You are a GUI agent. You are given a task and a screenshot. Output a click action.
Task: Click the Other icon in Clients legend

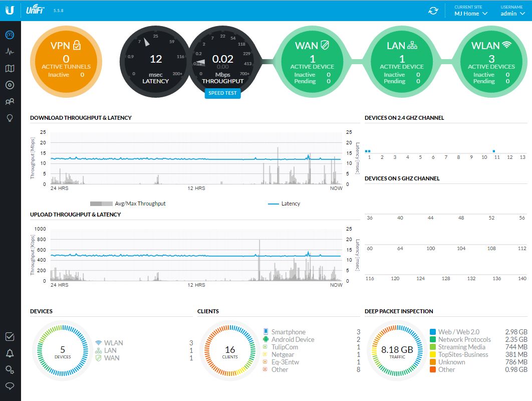265,369
